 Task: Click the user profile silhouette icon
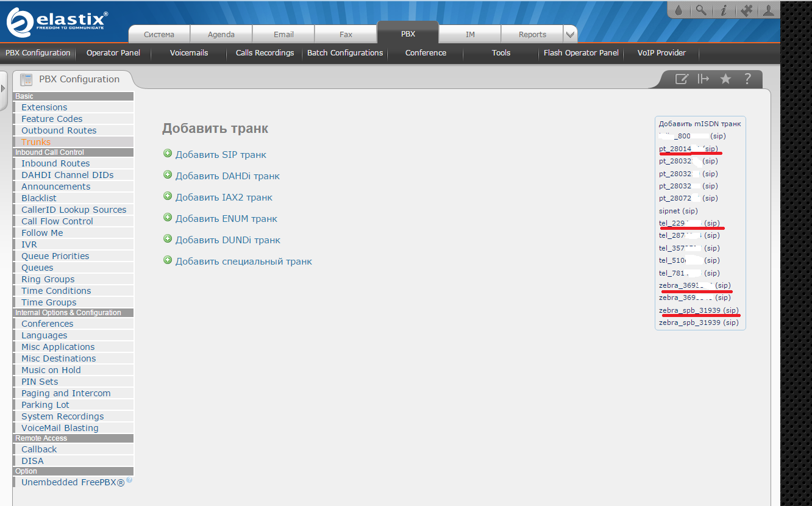(x=768, y=10)
